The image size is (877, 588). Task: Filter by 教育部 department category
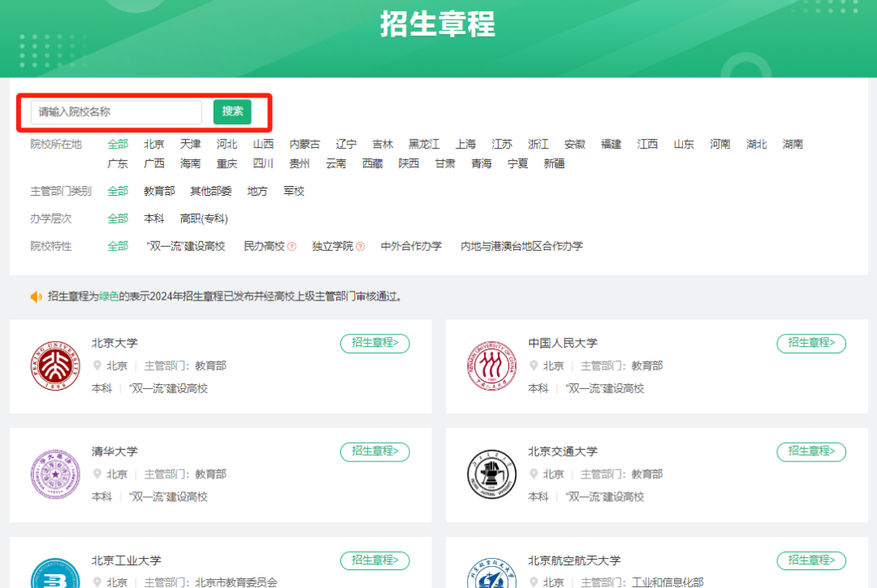[x=159, y=192]
